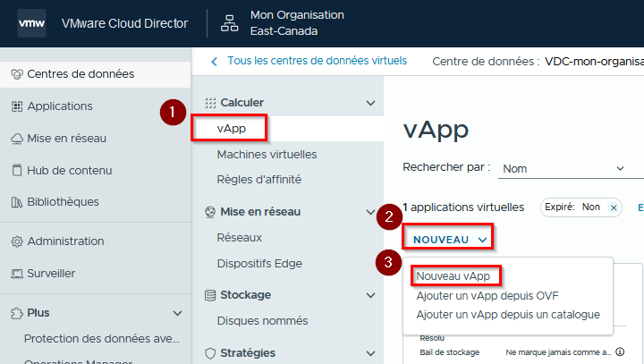
Task: Open Protection des données ave... item
Action: pyautogui.click(x=102, y=339)
